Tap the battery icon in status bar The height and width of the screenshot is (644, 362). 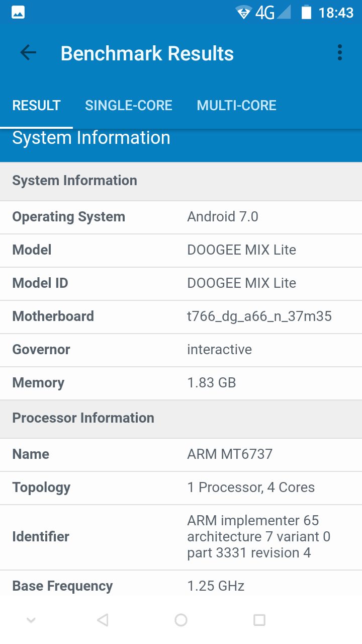click(306, 13)
